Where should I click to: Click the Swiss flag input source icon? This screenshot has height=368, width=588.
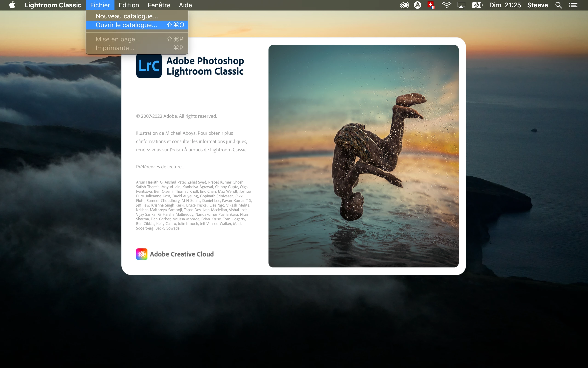tap(431, 5)
